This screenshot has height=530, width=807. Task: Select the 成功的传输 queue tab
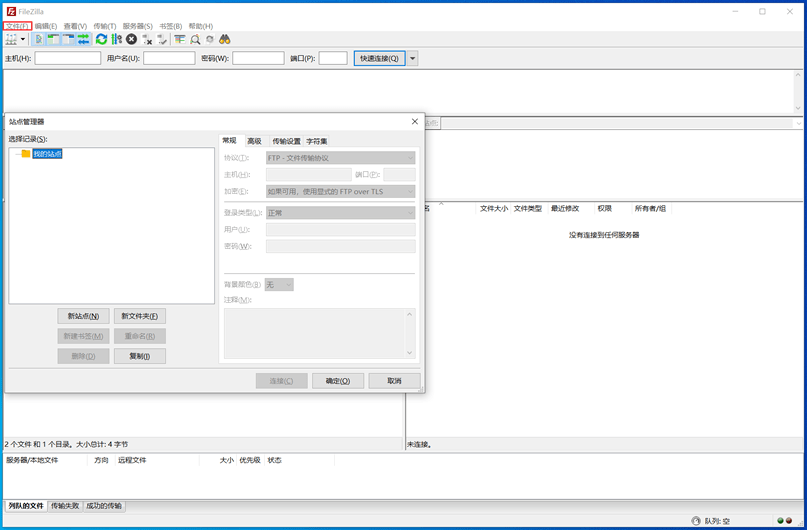pyautogui.click(x=104, y=506)
